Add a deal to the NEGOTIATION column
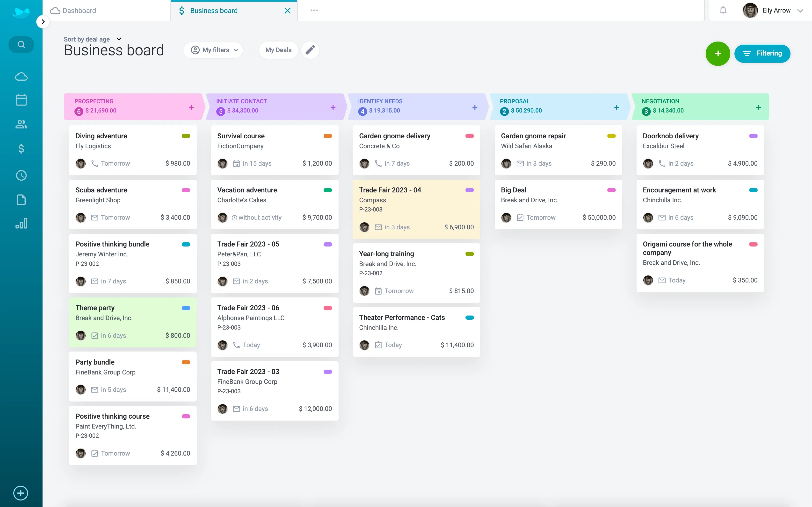812x507 pixels. point(759,107)
